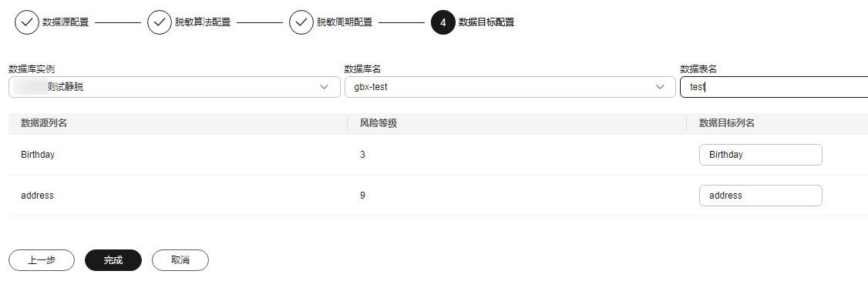Go to the 数据源配置 step label
The width and height of the screenshot is (868, 281).
point(66,22)
